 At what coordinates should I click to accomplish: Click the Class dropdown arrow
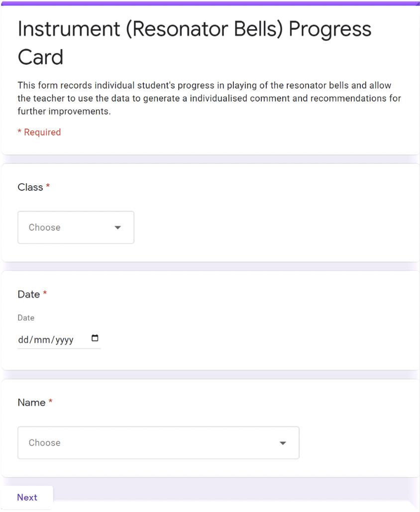117,228
